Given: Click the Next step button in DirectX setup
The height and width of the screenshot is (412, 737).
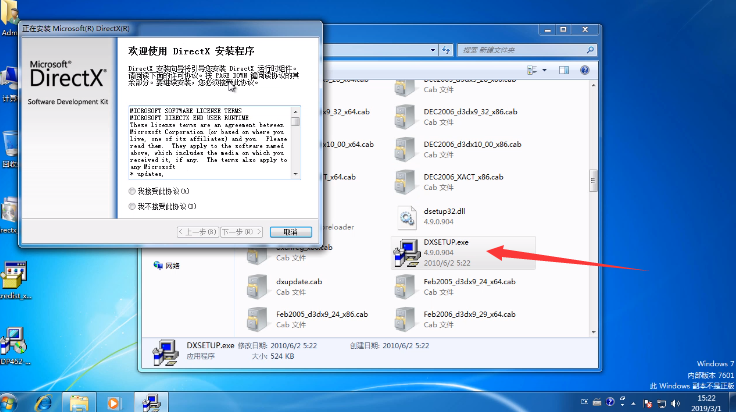Looking at the screenshot, I should [x=241, y=232].
